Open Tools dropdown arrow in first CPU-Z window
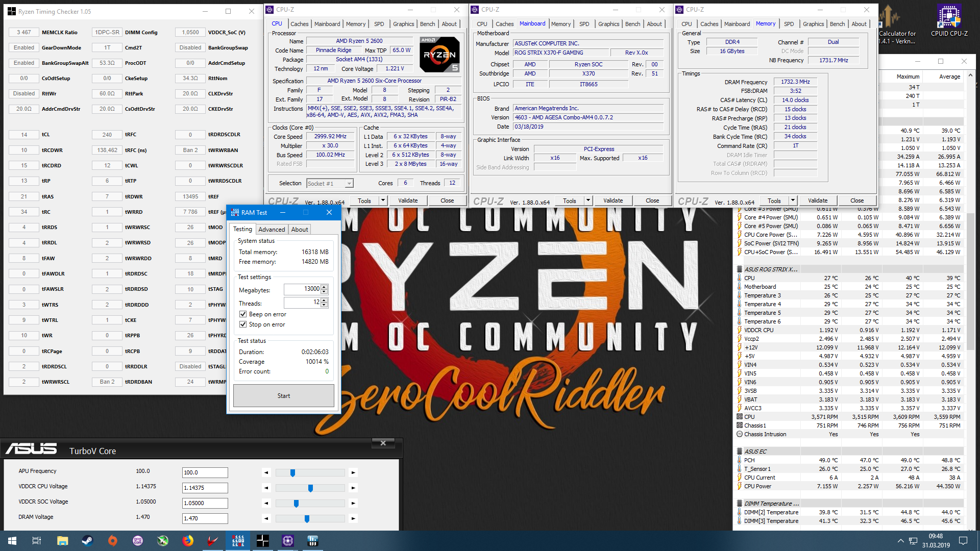This screenshot has height=551, width=980. [383, 201]
